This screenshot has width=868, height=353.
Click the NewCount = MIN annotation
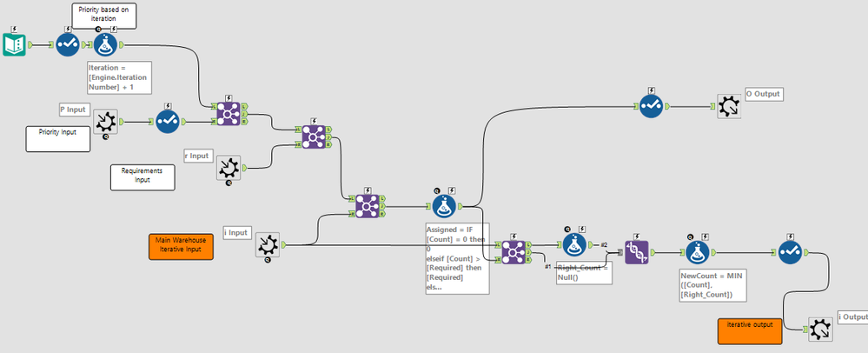point(712,285)
